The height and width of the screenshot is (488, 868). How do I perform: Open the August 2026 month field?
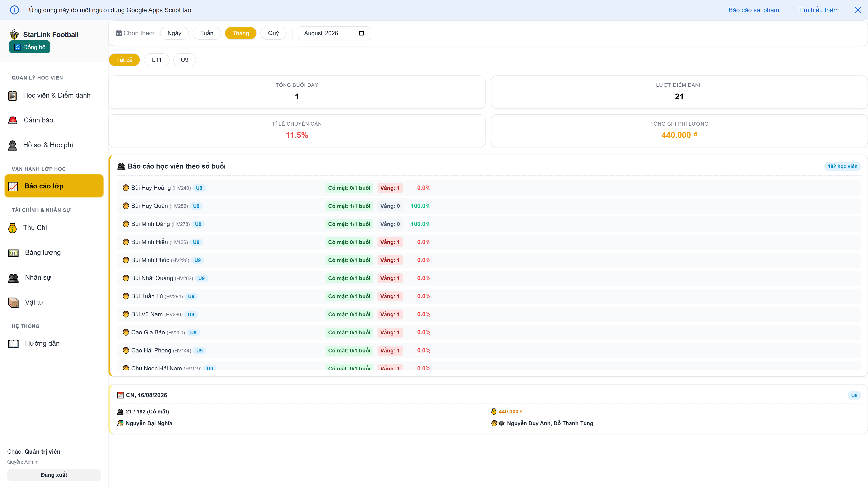[x=334, y=33]
